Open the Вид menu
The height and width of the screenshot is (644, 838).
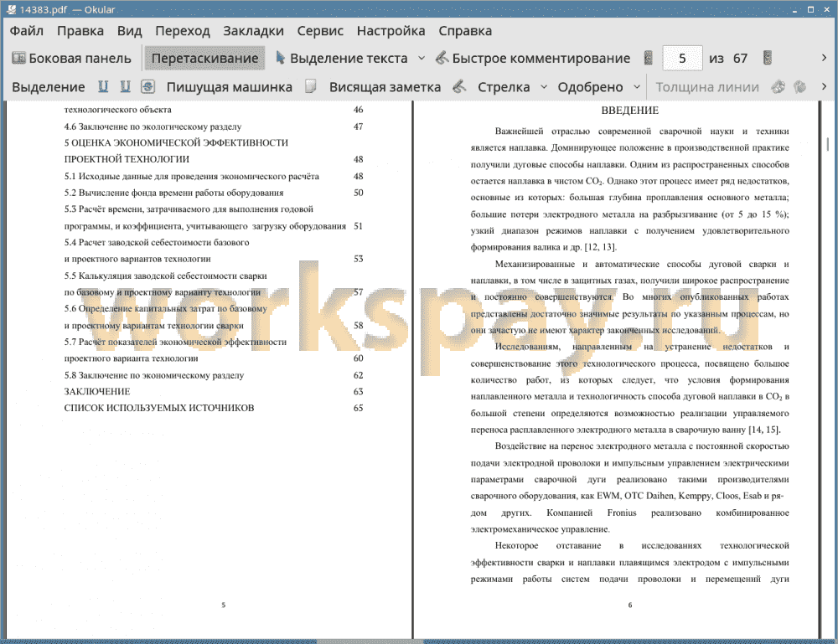(x=129, y=31)
